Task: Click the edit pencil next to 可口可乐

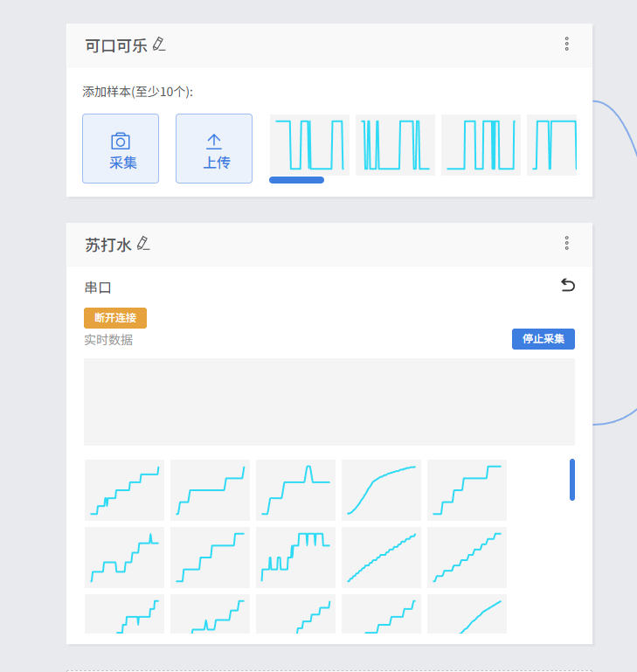Action: (159, 44)
